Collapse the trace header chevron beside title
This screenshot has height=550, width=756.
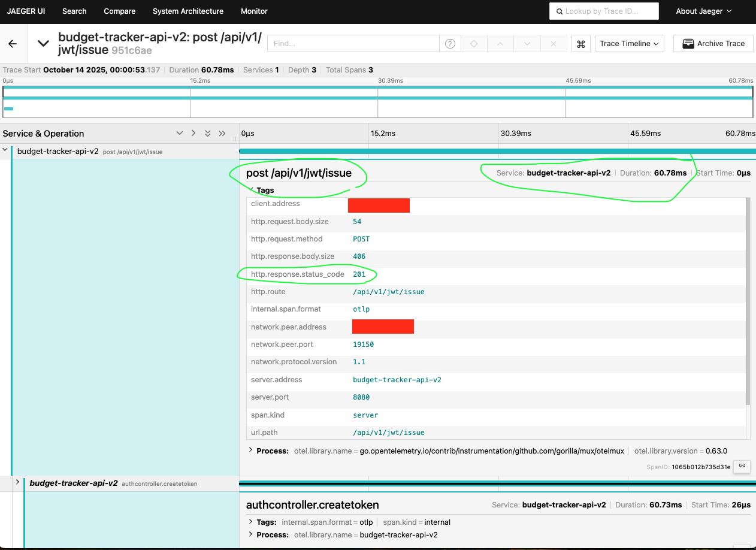coord(43,44)
